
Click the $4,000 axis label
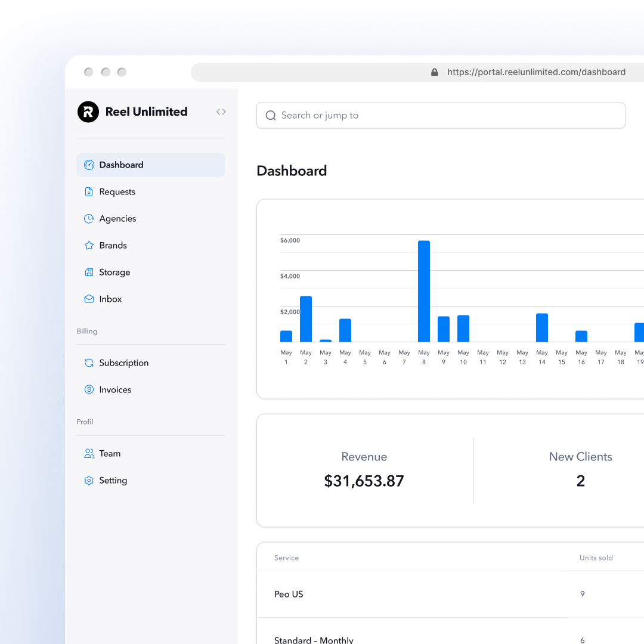click(x=290, y=276)
